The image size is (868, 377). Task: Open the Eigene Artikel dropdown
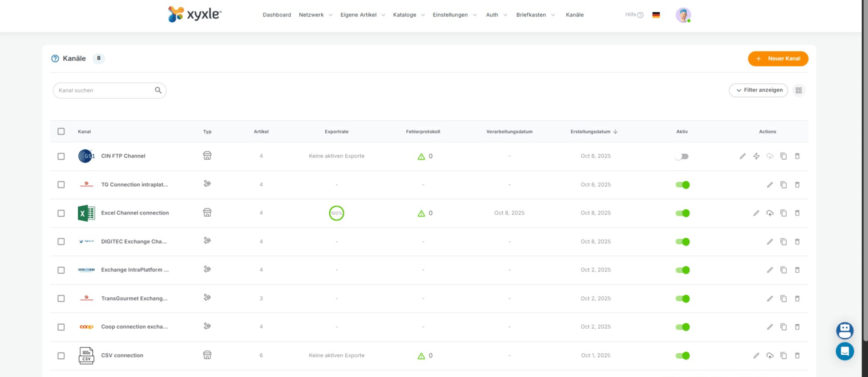tap(362, 15)
